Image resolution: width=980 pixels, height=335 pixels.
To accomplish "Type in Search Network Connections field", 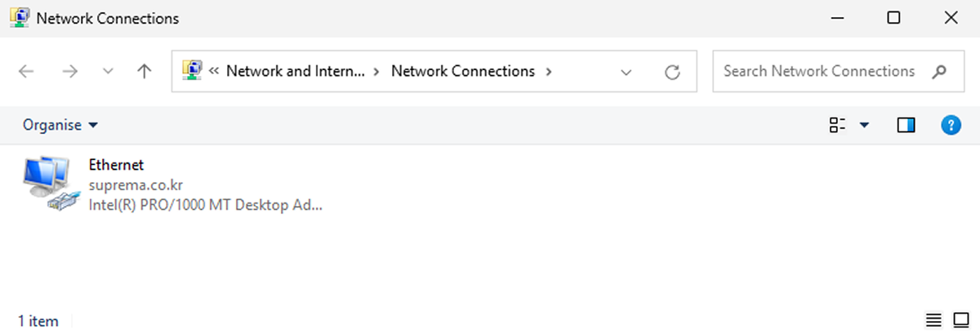I will (x=819, y=71).
